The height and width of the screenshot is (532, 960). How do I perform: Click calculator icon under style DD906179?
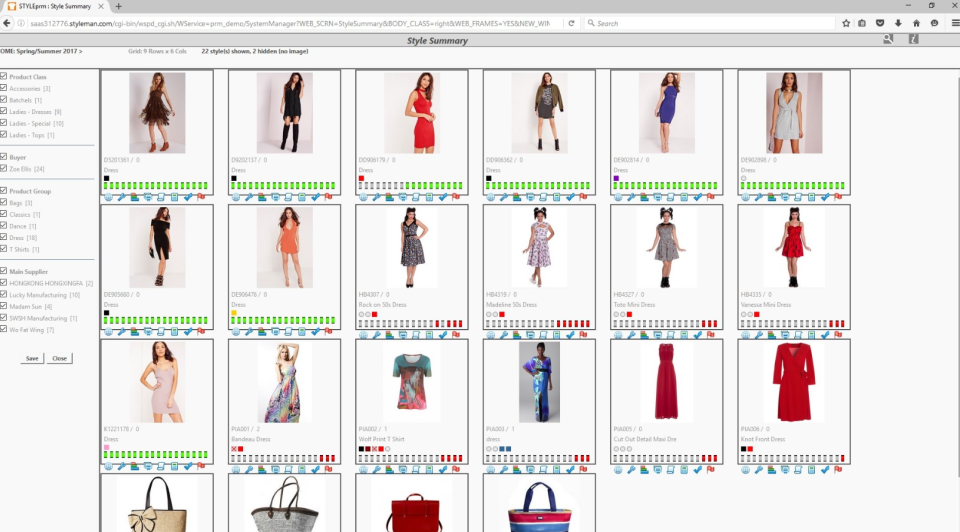click(429, 197)
